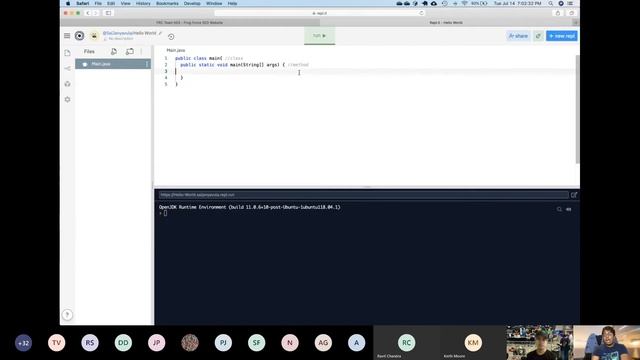Open the Wi-Fi menu bar icon
640x360 pixels.
point(464,3)
